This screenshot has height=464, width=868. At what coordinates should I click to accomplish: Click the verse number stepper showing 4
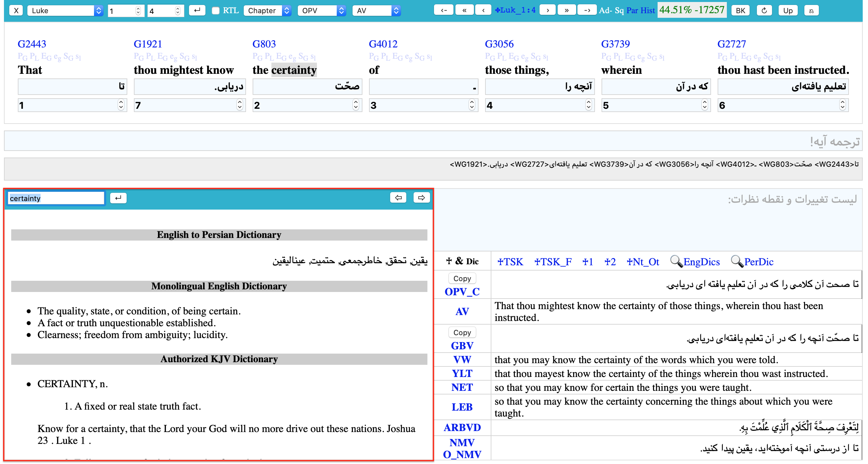166,11
